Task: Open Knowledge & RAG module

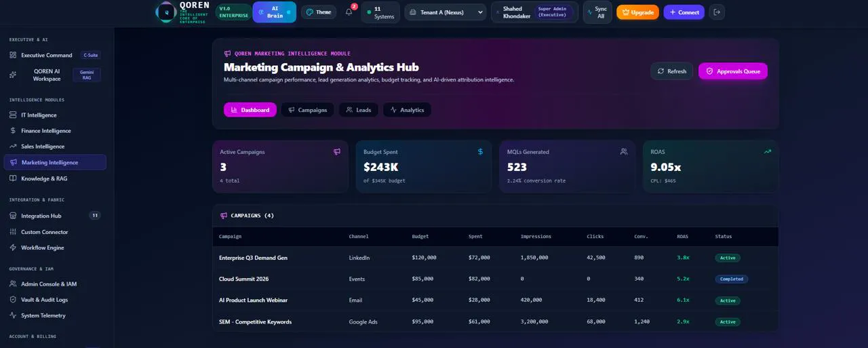Action: click(x=55, y=178)
